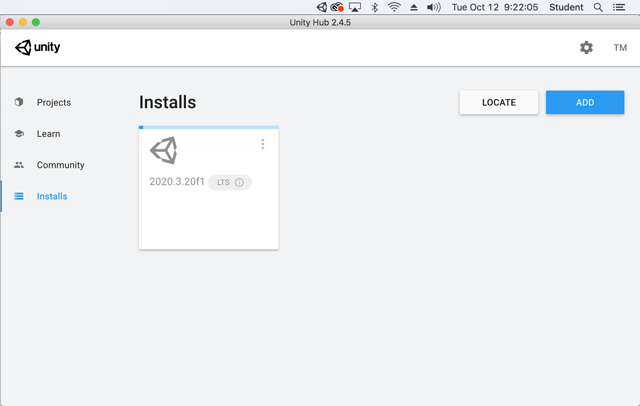Open the AirPlay display menu bar icon

(x=355, y=7)
